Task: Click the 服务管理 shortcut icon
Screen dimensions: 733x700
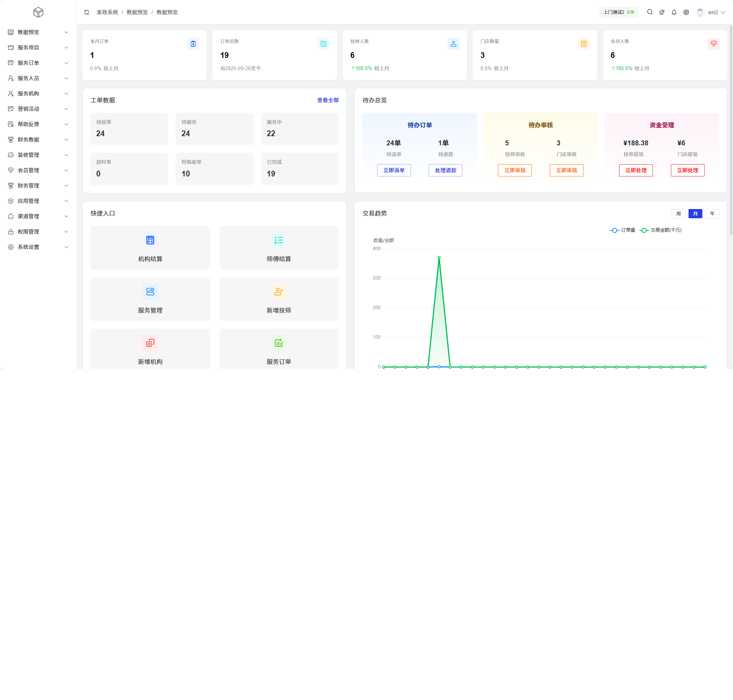Action: click(150, 292)
